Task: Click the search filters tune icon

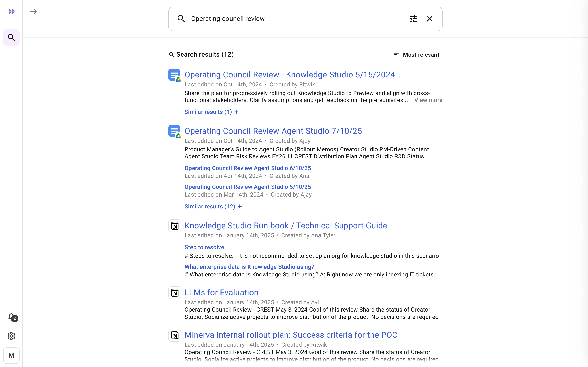Action: point(413,19)
